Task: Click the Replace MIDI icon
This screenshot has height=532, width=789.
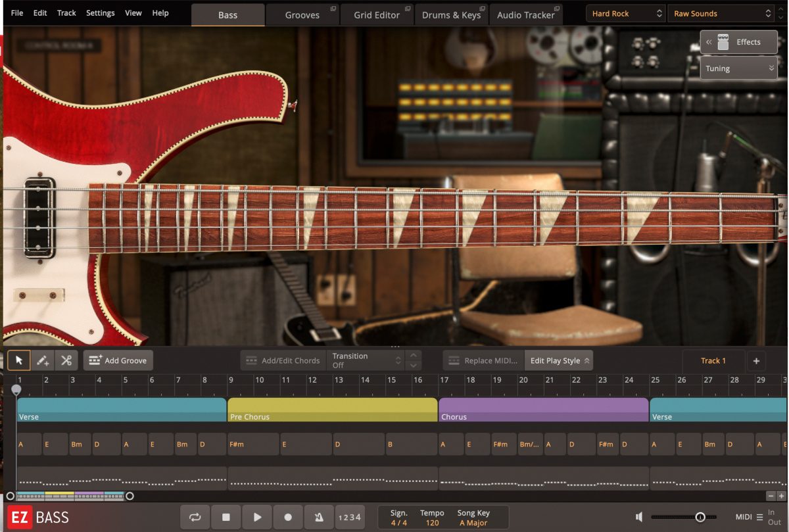Action: [x=454, y=360]
